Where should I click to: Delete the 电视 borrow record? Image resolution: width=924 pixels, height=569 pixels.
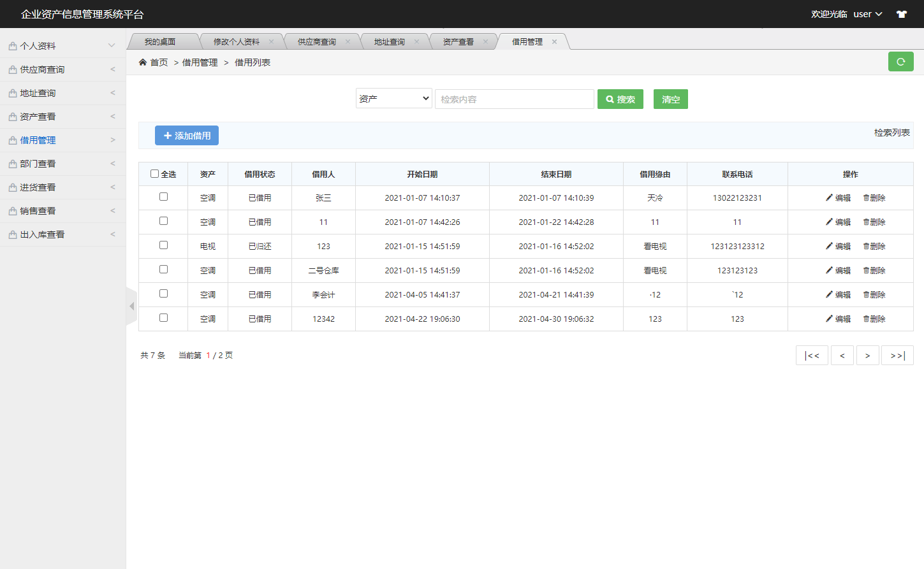[874, 247]
